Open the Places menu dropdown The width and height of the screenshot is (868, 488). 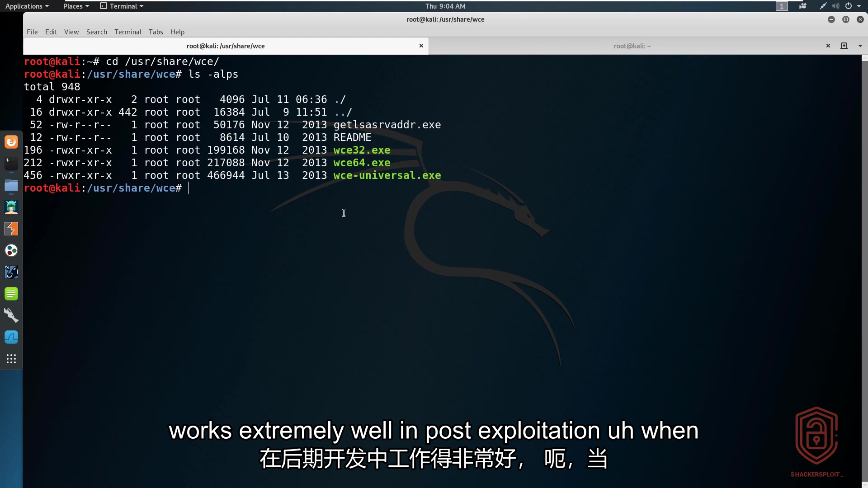point(76,6)
